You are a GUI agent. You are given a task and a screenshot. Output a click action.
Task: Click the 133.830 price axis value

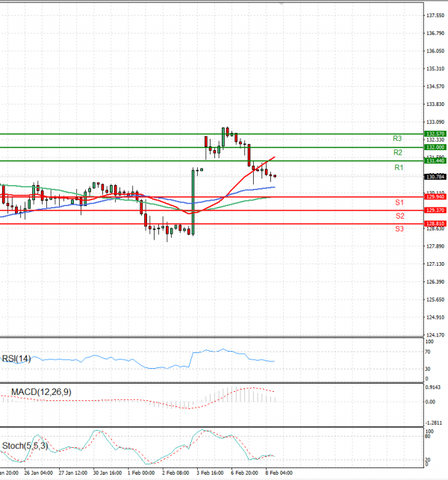435,104
